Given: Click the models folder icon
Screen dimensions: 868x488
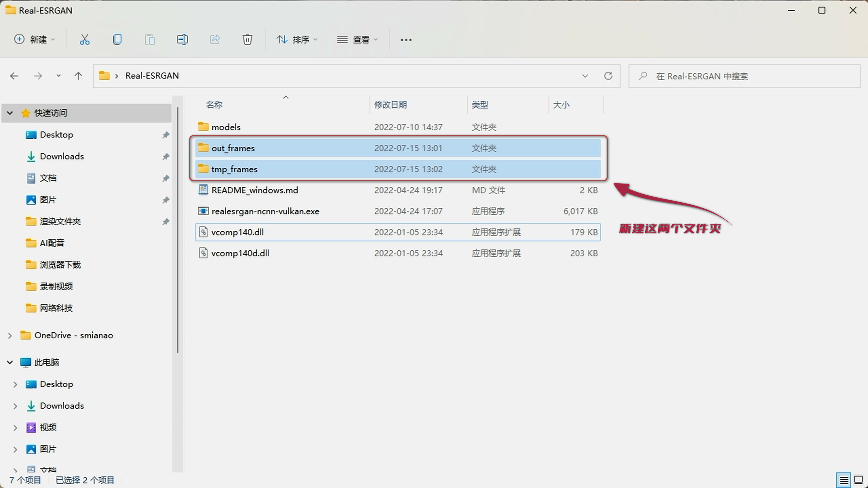Looking at the screenshot, I should tap(203, 127).
